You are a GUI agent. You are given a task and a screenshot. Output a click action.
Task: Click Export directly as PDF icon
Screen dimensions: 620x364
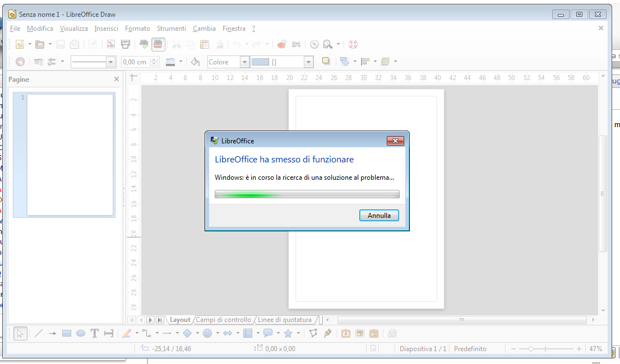point(111,44)
